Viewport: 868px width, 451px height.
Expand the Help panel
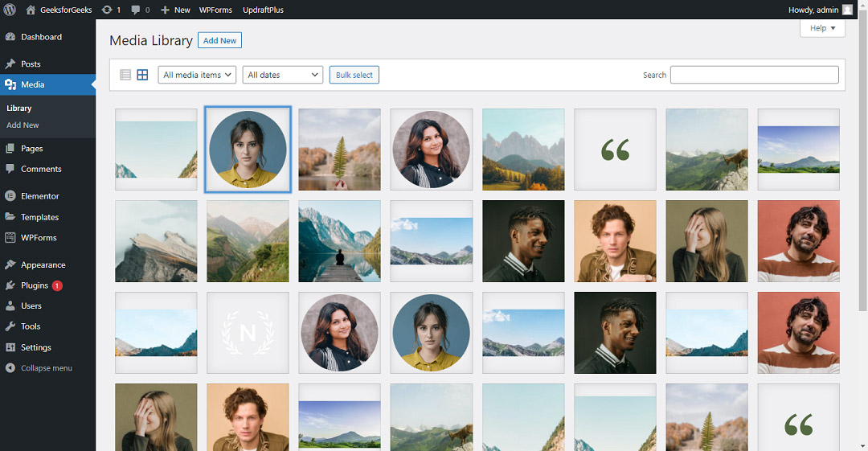tap(822, 28)
